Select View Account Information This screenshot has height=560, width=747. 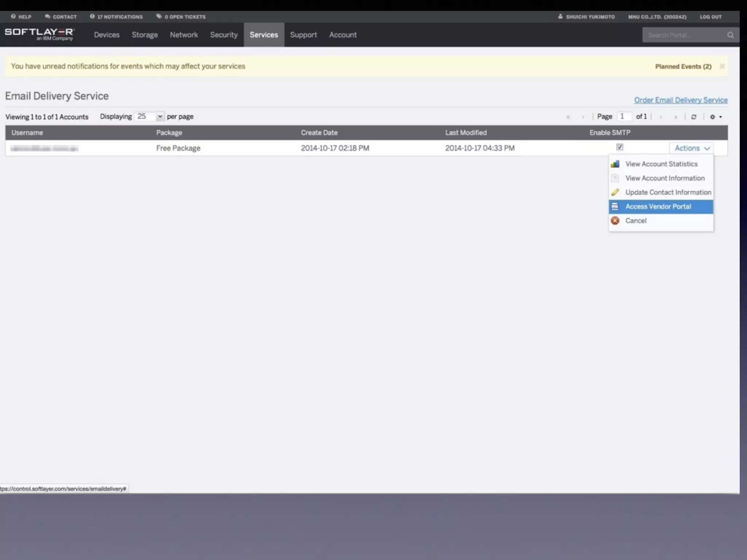pyautogui.click(x=661, y=178)
